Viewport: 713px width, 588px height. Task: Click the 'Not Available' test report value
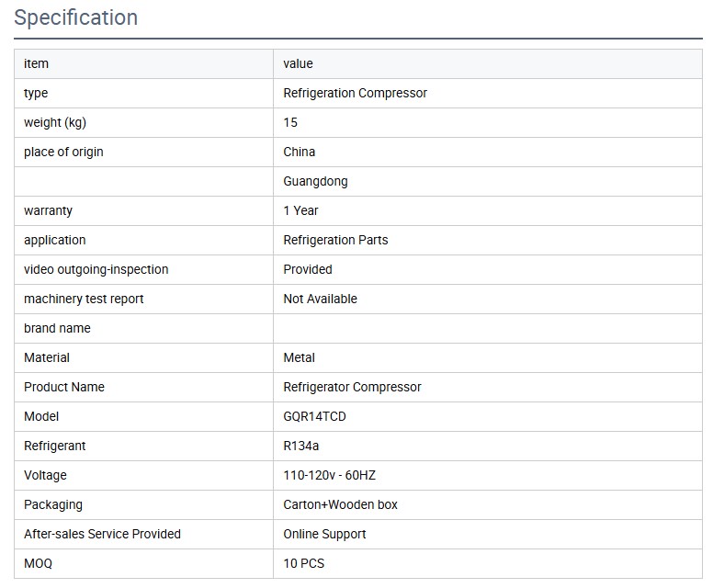pos(320,299)
